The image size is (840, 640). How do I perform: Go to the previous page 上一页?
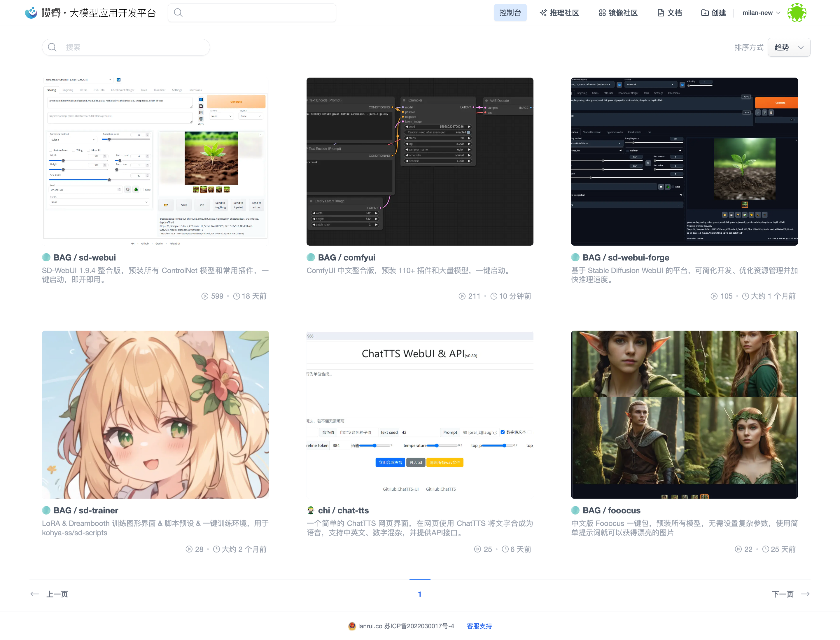click(49, 594)
